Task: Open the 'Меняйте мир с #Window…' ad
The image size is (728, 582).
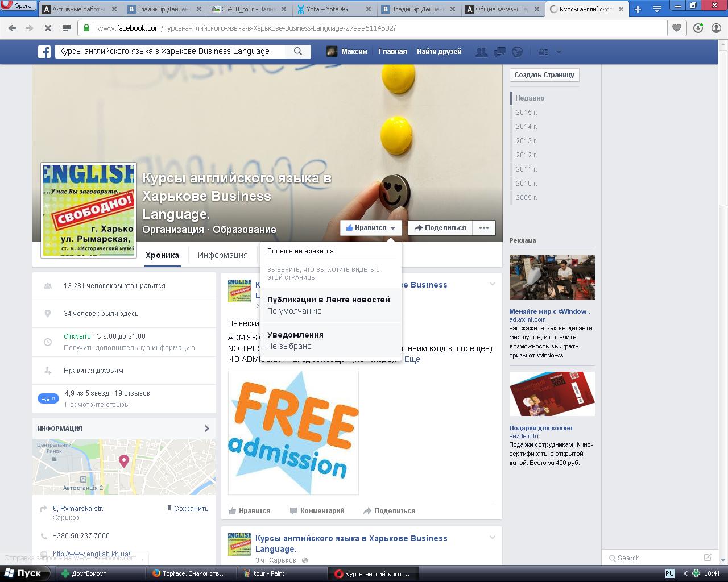Action: (551, 311)
